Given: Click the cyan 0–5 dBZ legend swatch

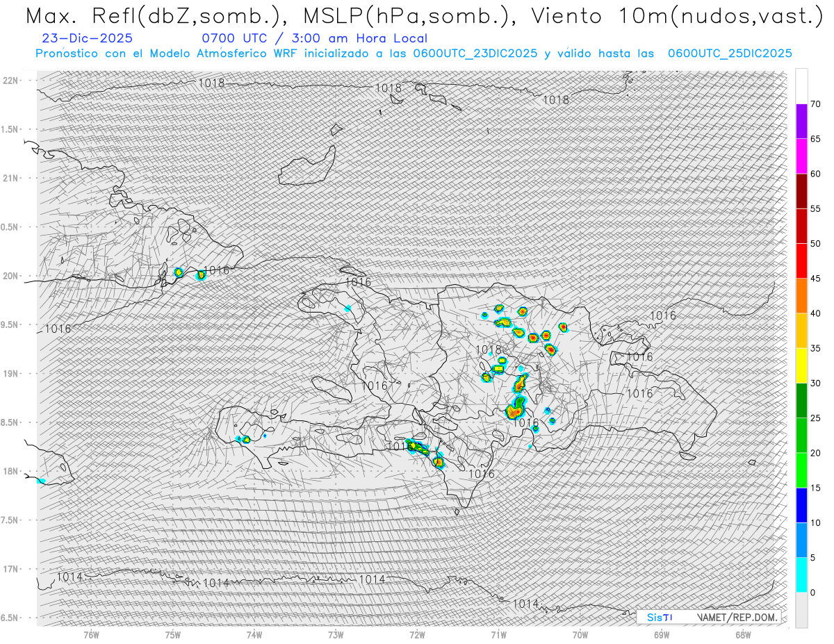Looking at the screenshot, I should coord(801,575).
